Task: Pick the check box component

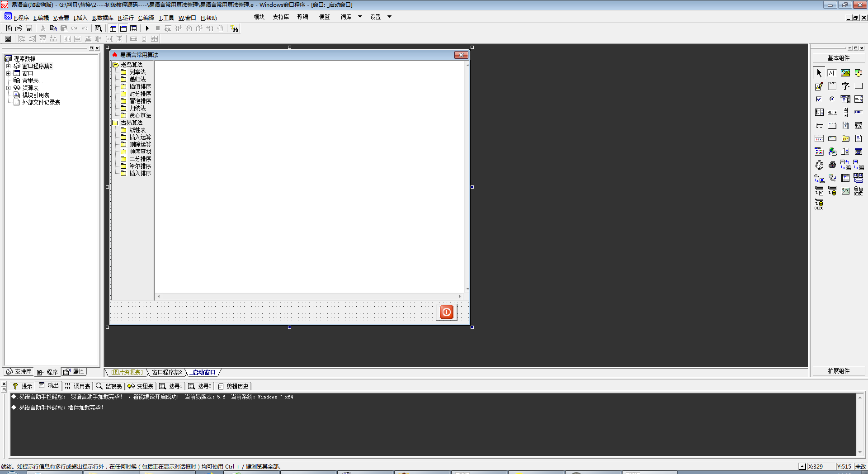Action: 819,99
